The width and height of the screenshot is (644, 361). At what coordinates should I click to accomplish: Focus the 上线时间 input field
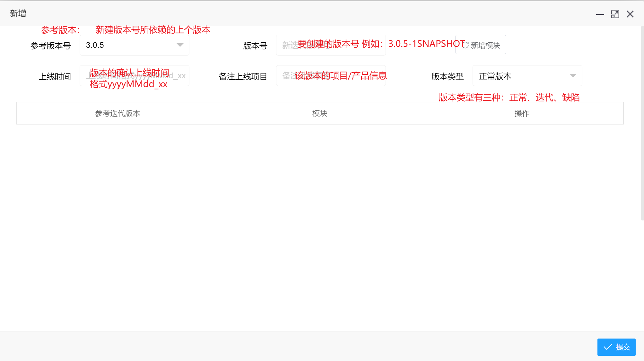click(134, 76)
